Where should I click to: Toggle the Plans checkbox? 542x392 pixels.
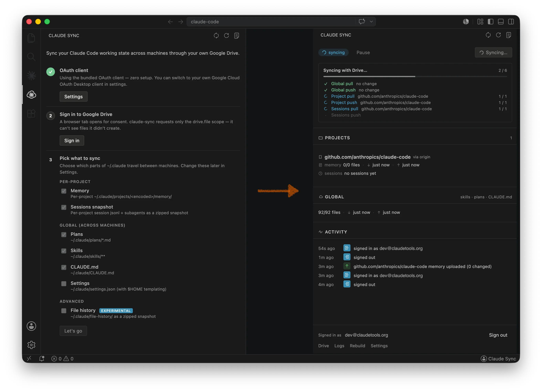[64, 234]
